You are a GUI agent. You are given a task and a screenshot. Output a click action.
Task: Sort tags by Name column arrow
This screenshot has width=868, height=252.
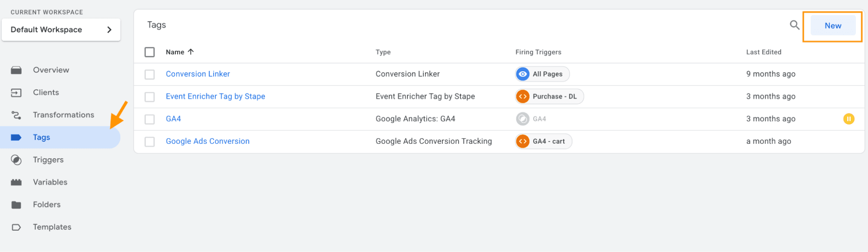191,52
